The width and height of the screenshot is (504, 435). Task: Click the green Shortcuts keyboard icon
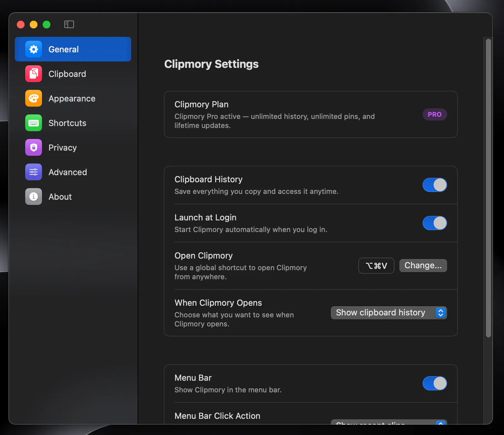pyautogui.click(x=34, y=123)
